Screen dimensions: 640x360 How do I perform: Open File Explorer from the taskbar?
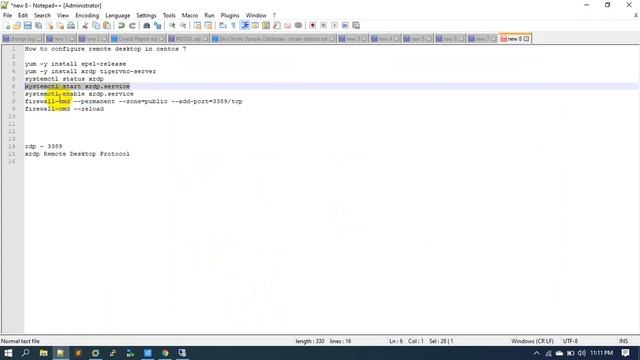pyautogui.click(x=43, y=353)
